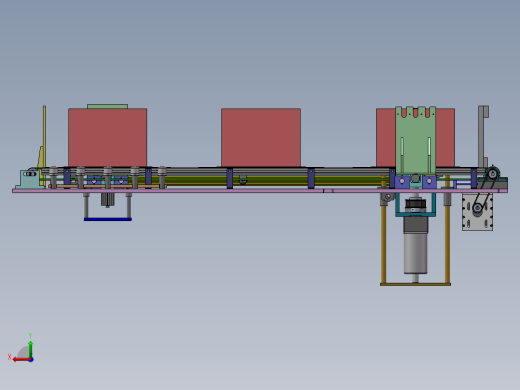Select the left red box on the conveyor
This screenshot has height=390, width=520.
point(108,138)
